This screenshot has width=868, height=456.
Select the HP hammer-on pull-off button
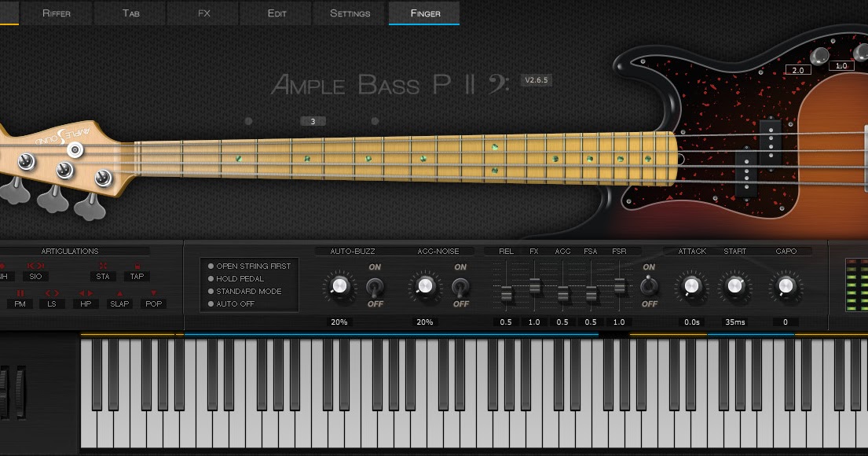pos(86,303)
